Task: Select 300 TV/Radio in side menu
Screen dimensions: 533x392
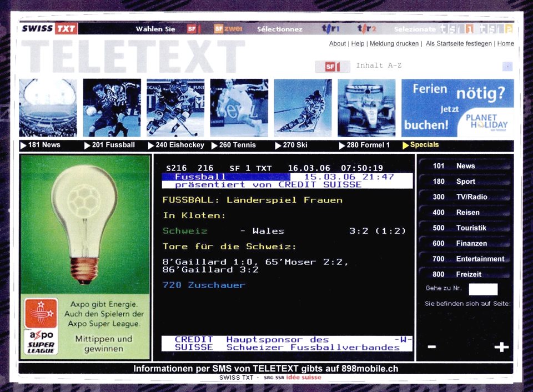Action: click(465, 197)
